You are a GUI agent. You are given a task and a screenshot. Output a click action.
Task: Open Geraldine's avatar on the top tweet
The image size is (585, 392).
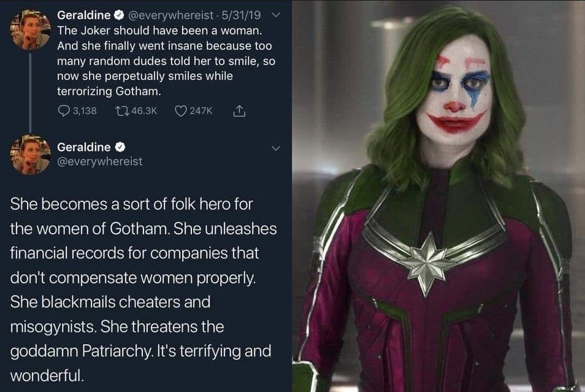pos(30,28)
